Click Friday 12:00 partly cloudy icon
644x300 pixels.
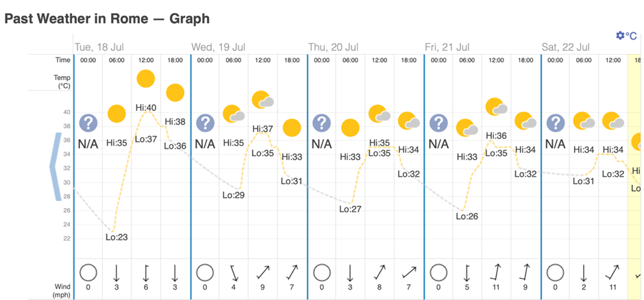pos(496,107)
